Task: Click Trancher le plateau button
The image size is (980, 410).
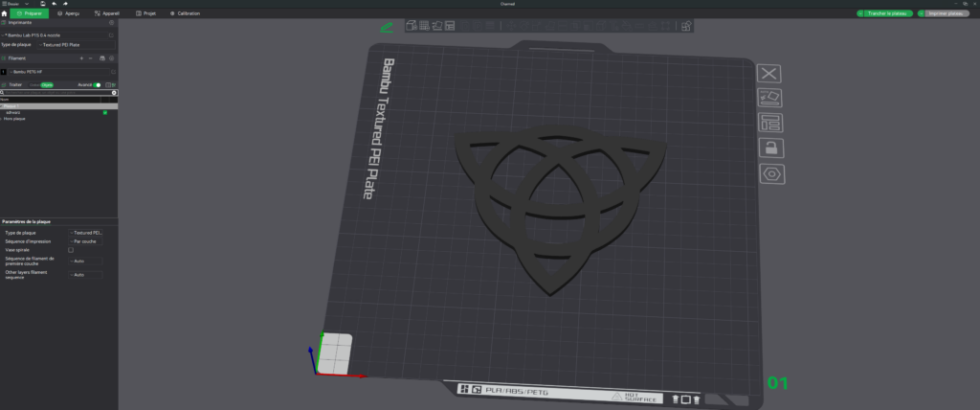Action: click(x=888, y=13)
